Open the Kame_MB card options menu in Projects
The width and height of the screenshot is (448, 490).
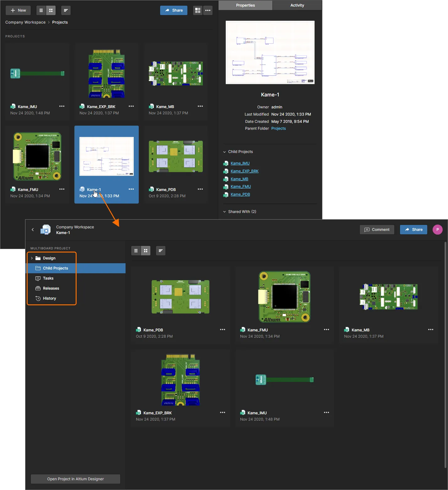tap(200, 106)
